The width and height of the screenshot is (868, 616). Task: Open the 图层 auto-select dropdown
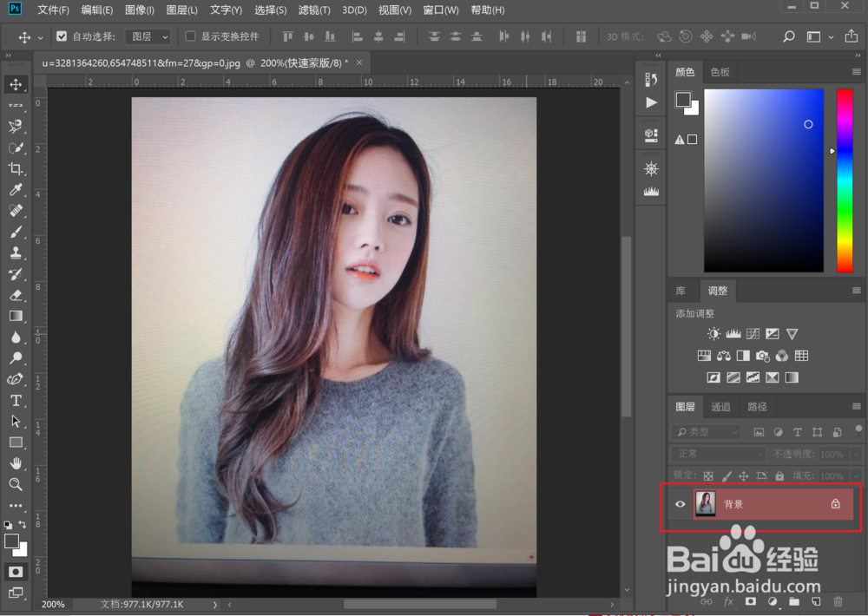tap(148, 36)
